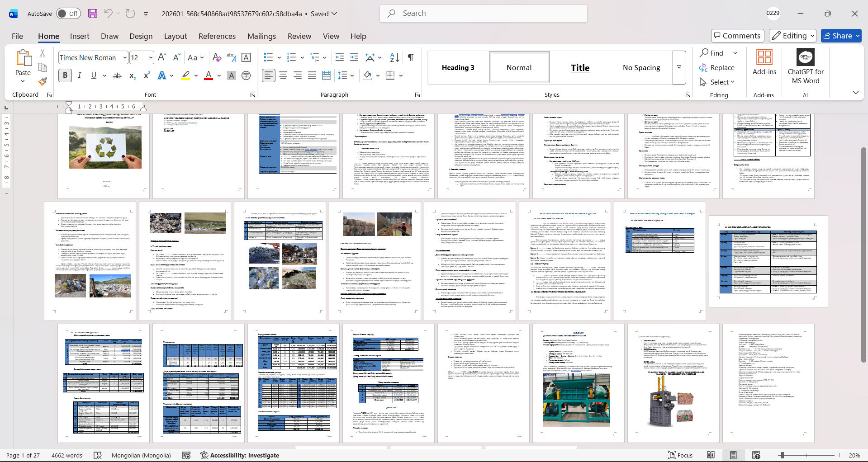
Task: Switch to the References tab
Action: [x=217, y=36]
